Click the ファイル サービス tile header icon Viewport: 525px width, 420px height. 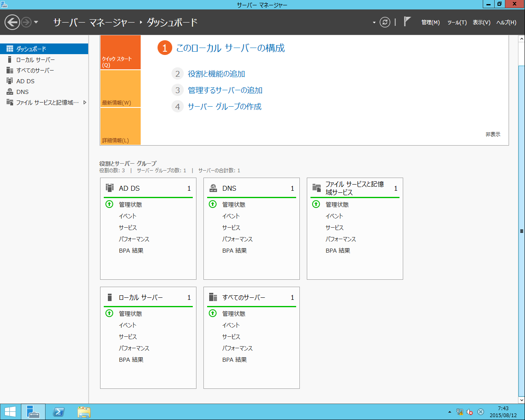coord(317,188)
